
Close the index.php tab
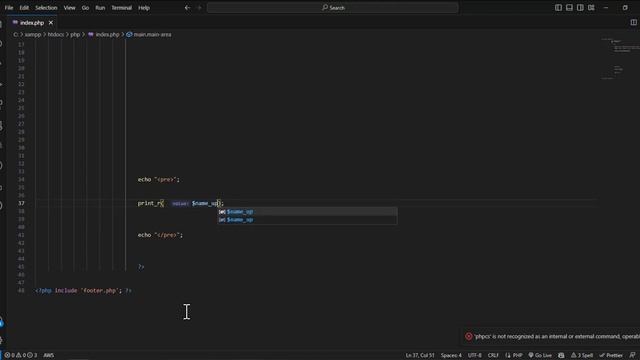[51, 23]
